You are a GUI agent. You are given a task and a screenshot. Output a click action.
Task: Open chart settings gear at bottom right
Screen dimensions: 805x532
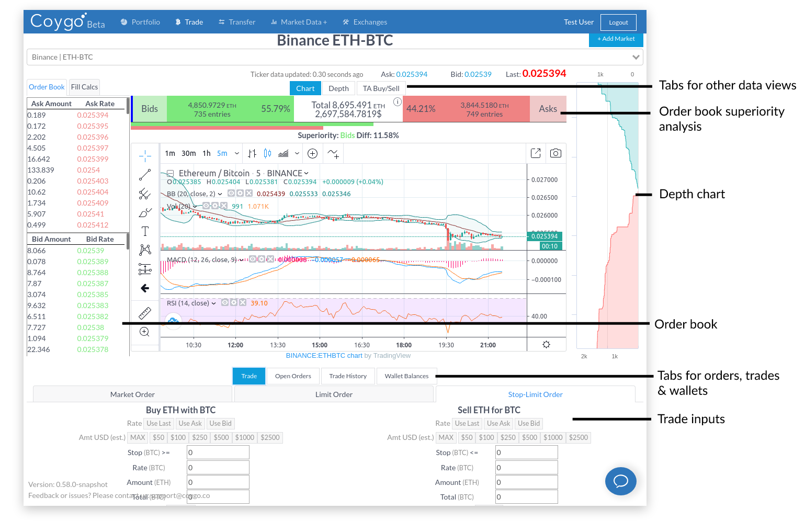546,344
